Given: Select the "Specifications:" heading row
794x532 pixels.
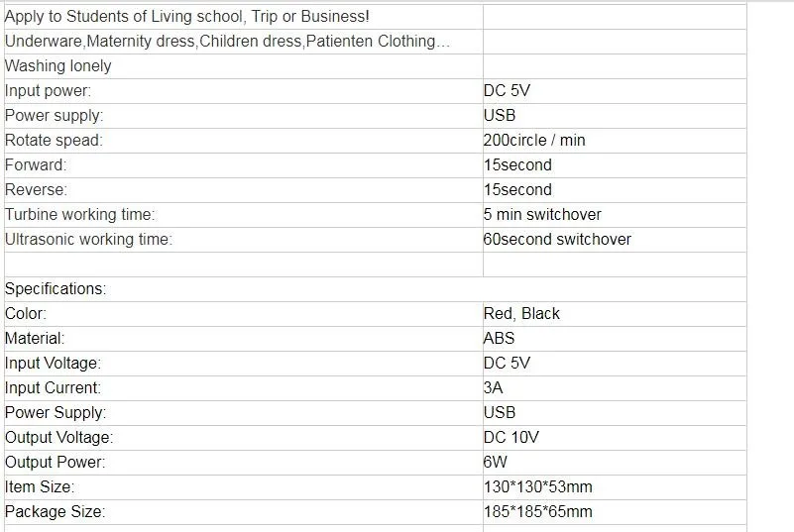Looking at the screenshot, I should click(56, 289).
